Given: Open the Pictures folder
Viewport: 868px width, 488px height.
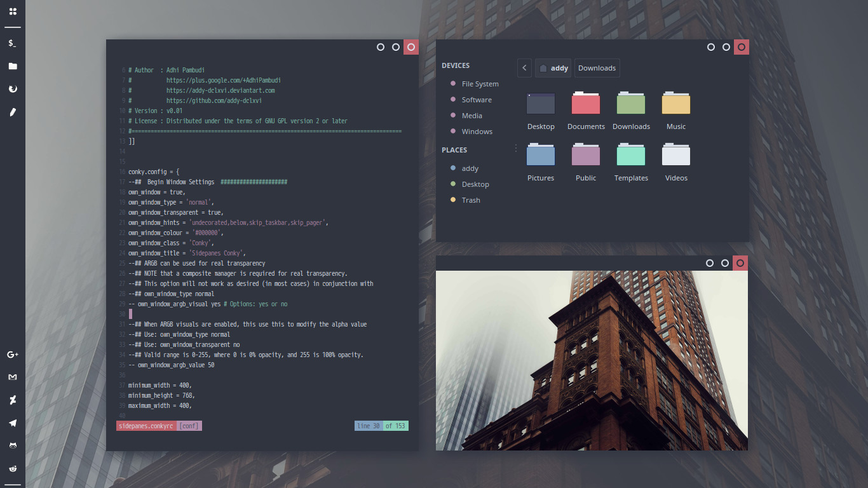Looking at the screenshot, I should coord(541,155).
